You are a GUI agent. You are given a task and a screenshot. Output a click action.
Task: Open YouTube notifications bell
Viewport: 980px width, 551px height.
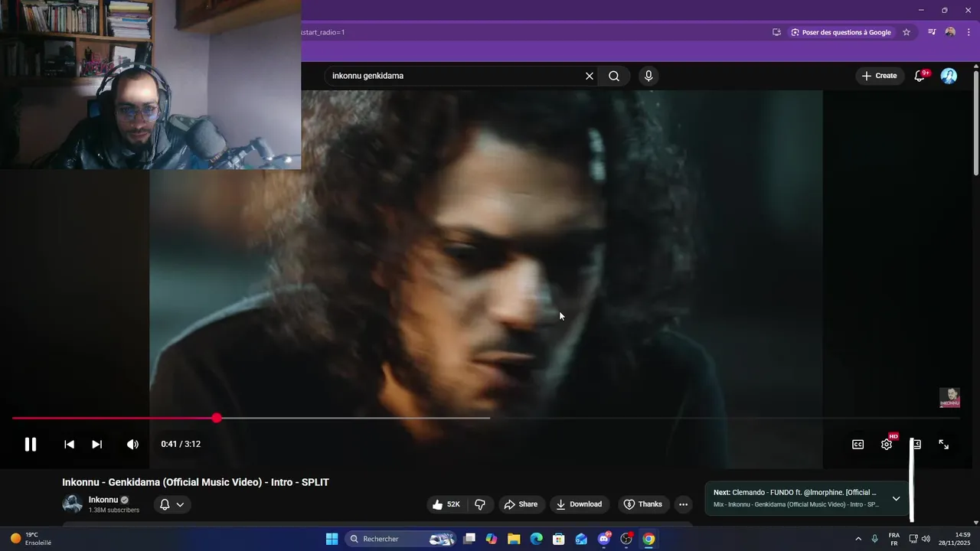[920, 76]
